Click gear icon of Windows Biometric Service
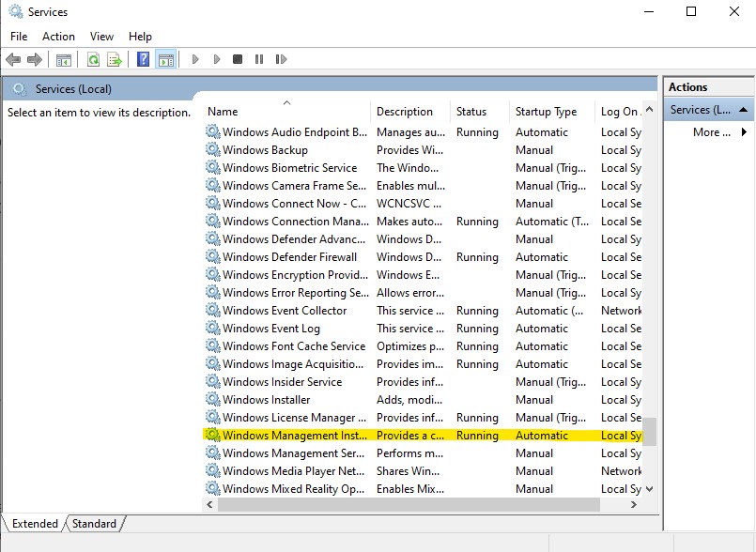The width and height of the screenshot is (756, 552). pos(212,167)
